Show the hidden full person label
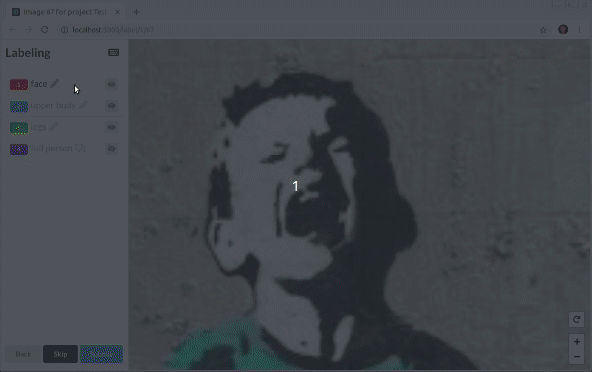 click(111, 149)
